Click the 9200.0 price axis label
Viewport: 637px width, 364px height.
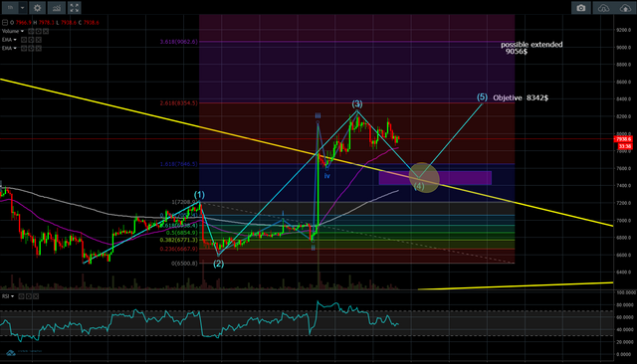coord(623,30)
